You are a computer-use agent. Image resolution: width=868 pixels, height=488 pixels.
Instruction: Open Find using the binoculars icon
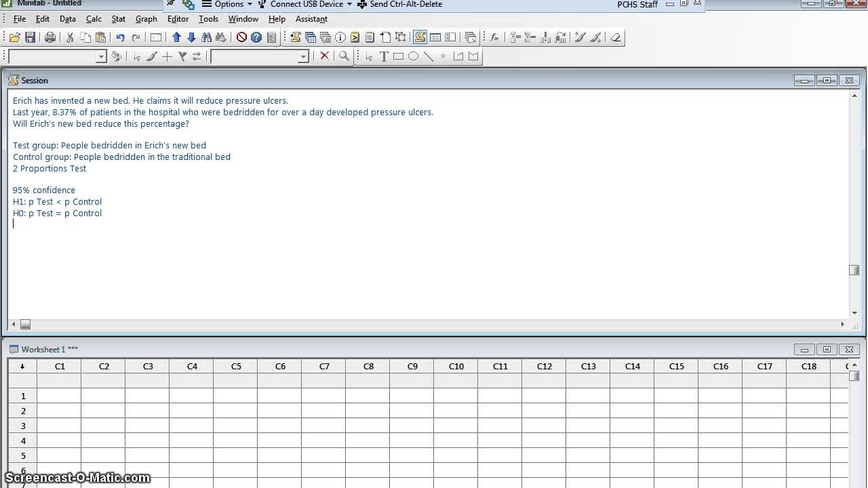206,38
